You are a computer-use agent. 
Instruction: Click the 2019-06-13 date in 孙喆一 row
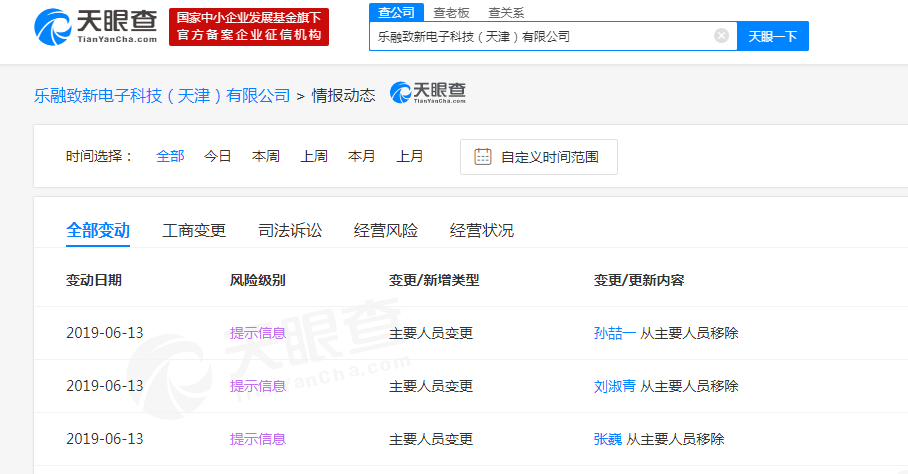(105, 333)
